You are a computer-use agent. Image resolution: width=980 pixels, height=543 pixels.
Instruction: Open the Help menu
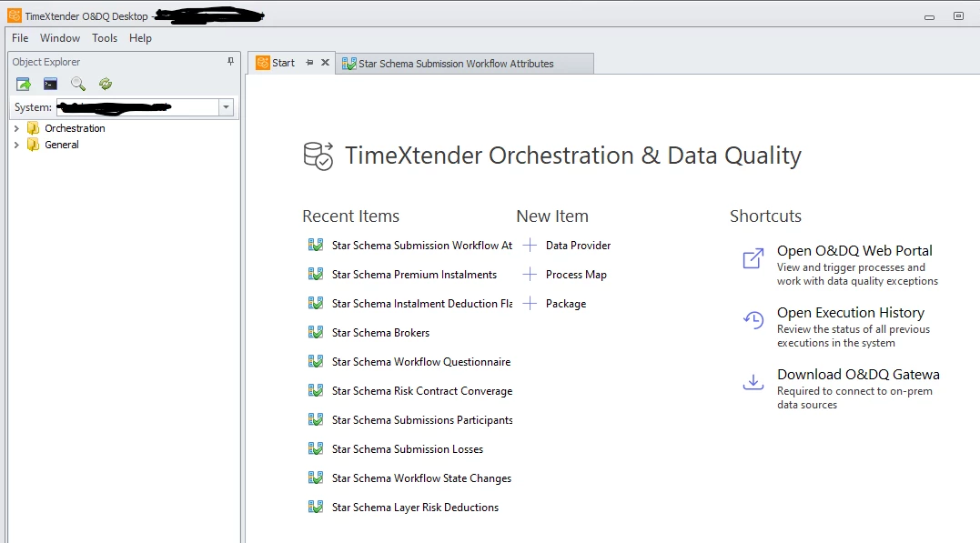(141, 38)
